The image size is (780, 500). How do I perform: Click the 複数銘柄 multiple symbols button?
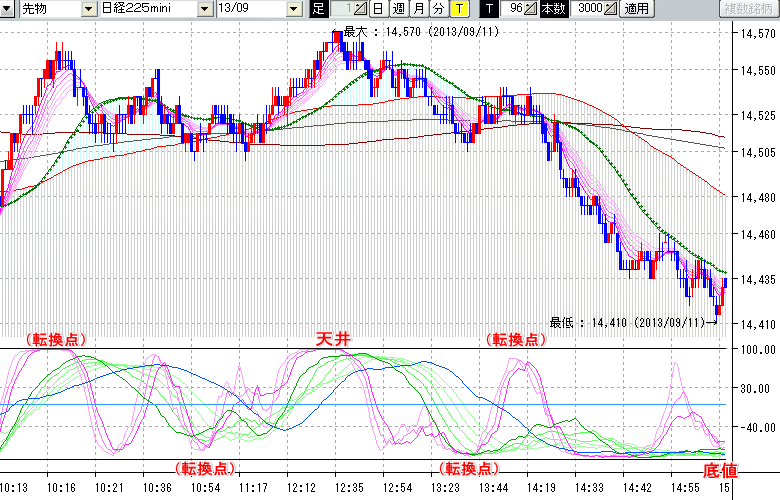748,9
